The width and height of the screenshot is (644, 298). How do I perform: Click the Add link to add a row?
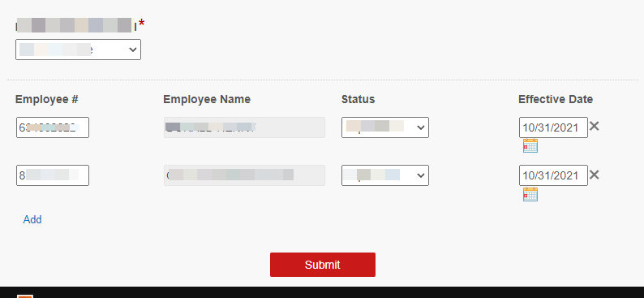[x=32, y=219]
